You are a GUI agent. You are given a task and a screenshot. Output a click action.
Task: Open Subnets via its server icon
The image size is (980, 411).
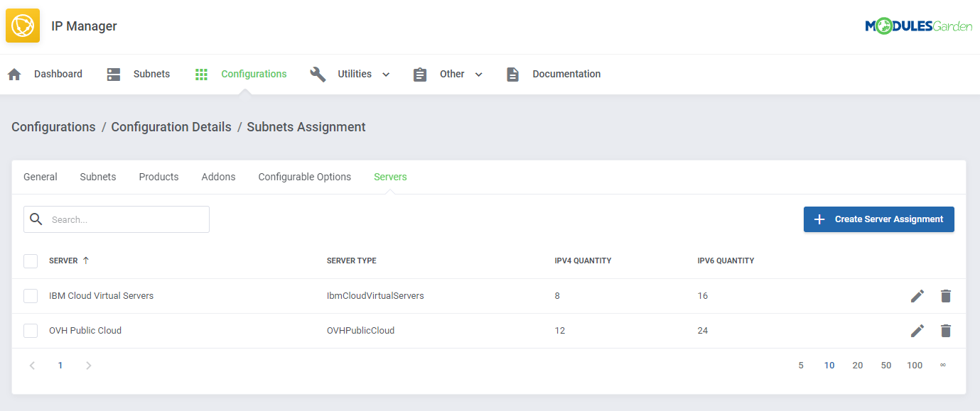(x=113, y=73)
